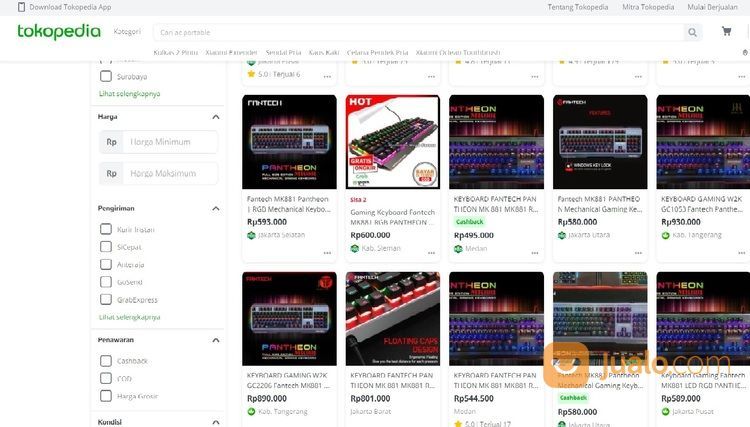
Task: Enable the Cashback offer filter
Action: click(x=106, y=361)
